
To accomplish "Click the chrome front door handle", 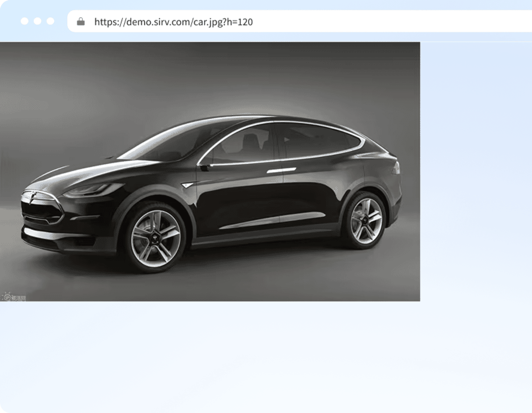I will 281,170.
